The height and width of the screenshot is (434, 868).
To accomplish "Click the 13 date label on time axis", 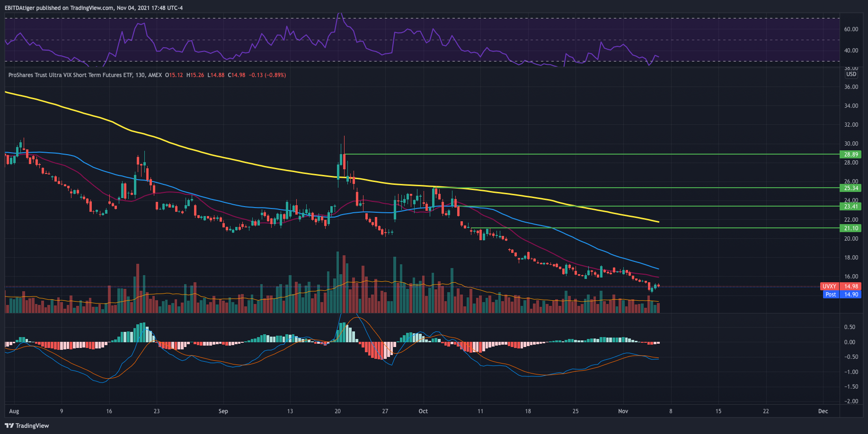I will 290,411.
